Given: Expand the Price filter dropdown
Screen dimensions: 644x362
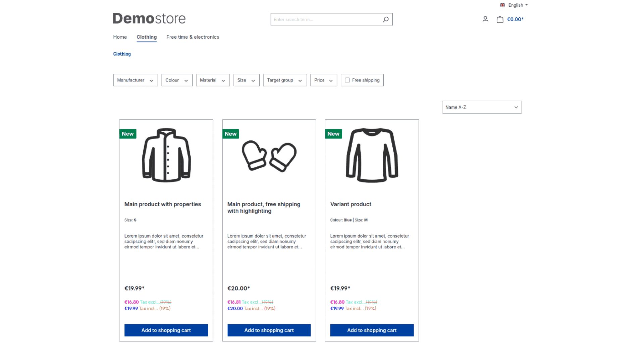Looking at the screenshot, I should pos(323,80).
